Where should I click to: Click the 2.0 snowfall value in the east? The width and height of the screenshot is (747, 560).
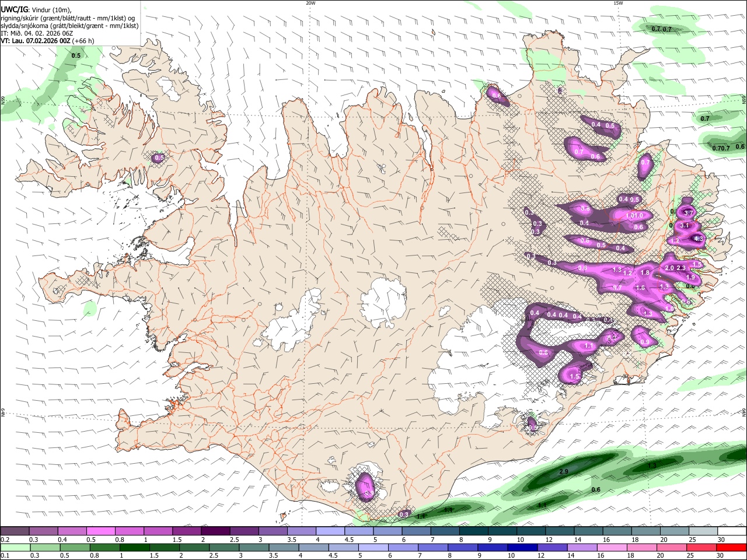point(669,268)
